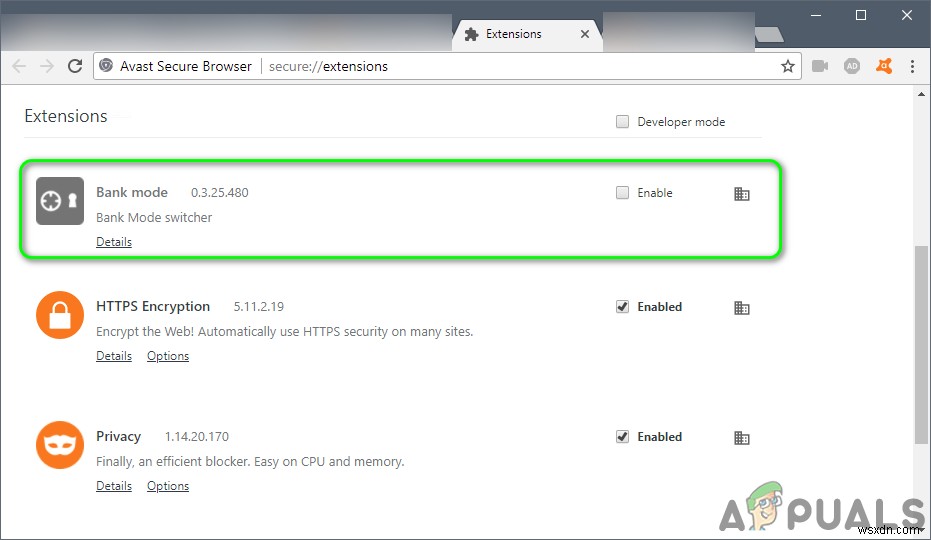Tick the Enable checkbox for Bank mode
The height and width of the screenshot is (540, 931).
[x=622, y=192]
